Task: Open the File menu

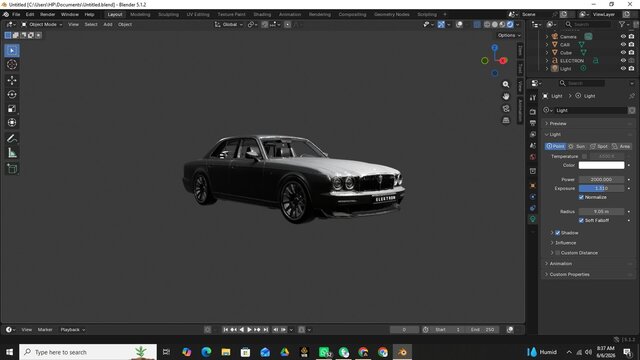Action: point(16,14)
